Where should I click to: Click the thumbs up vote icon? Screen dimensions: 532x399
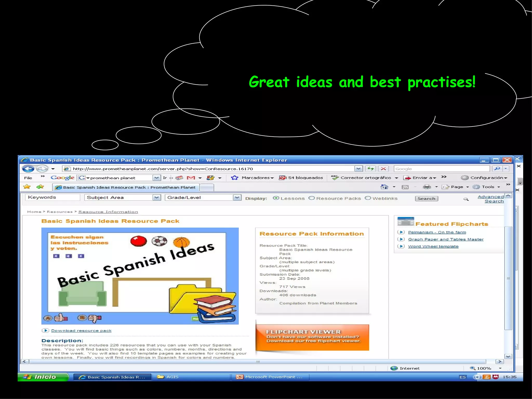tap(61, 317)
